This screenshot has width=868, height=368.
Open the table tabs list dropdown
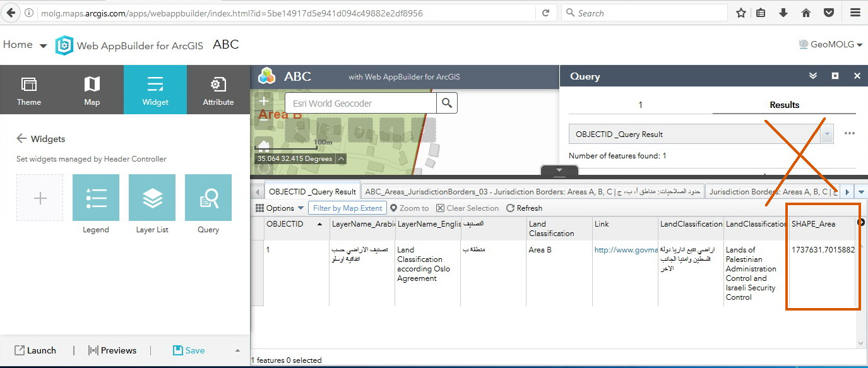click(861, 191)
